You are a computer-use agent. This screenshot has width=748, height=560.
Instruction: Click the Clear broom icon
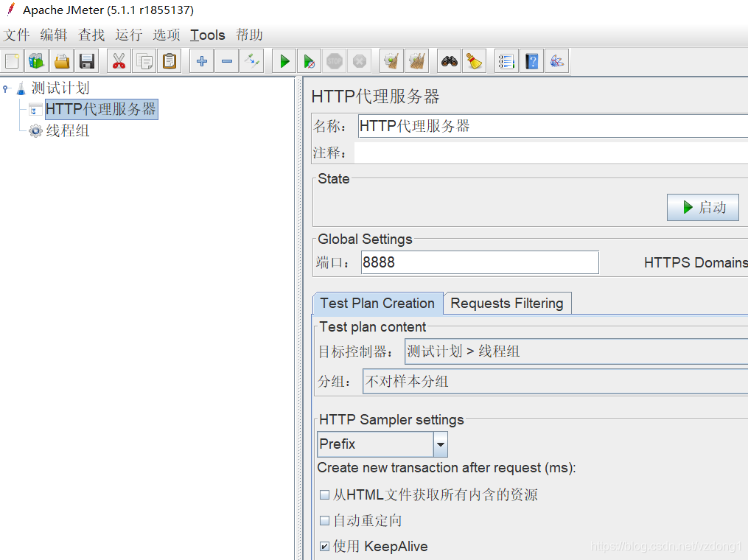pos(391,61)
